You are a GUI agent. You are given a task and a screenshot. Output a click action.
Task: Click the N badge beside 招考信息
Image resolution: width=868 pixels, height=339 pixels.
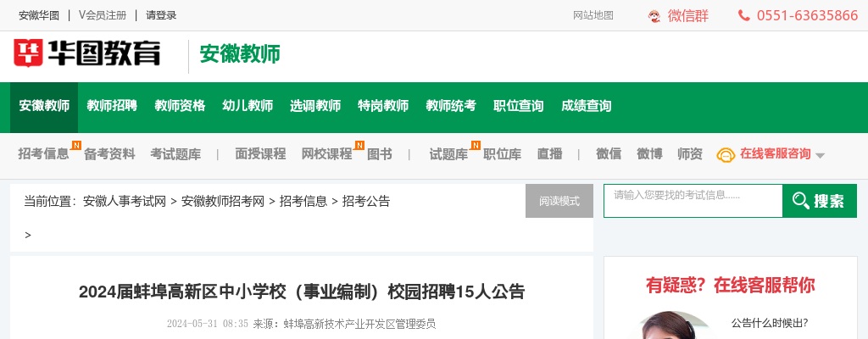tap(76, 145)
